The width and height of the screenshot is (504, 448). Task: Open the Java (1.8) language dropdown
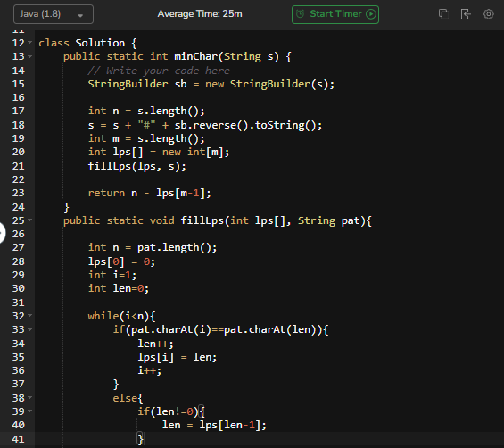point(54,14)
